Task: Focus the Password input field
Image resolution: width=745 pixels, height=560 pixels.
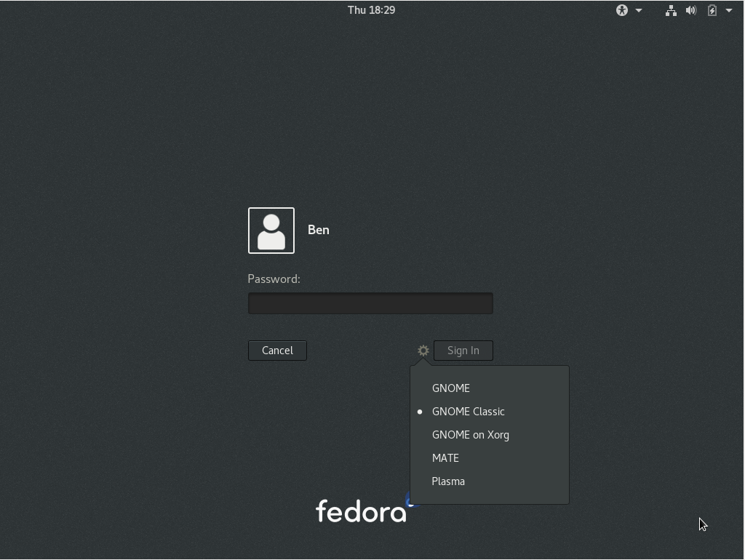Action: point(370,303)
